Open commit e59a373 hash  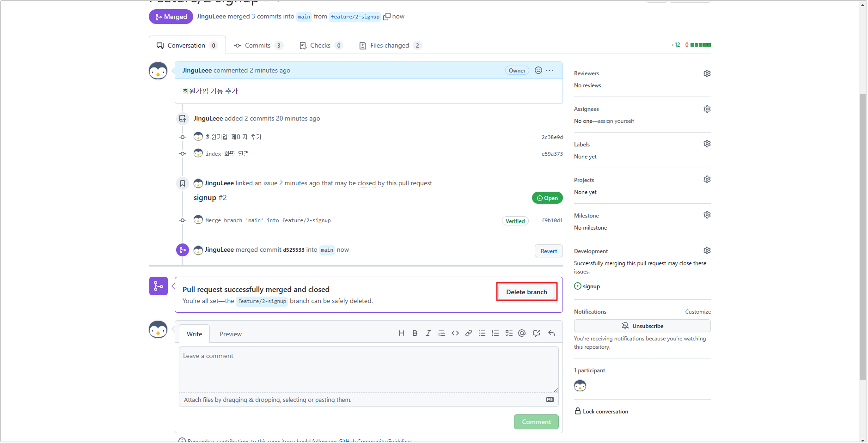coord(552,154)
